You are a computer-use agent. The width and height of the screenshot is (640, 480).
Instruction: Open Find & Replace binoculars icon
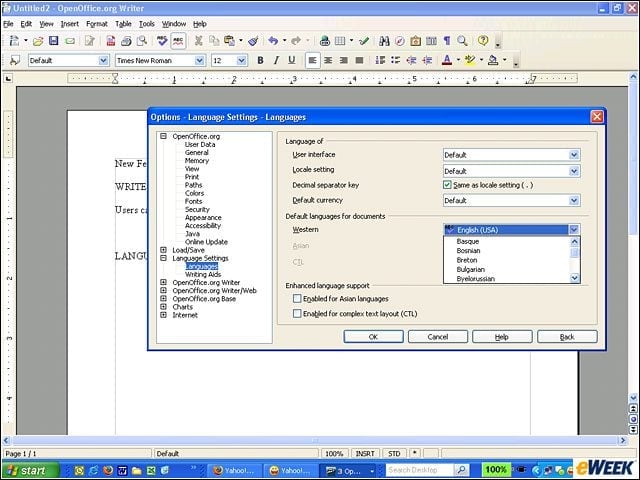[x=384, y=41]
